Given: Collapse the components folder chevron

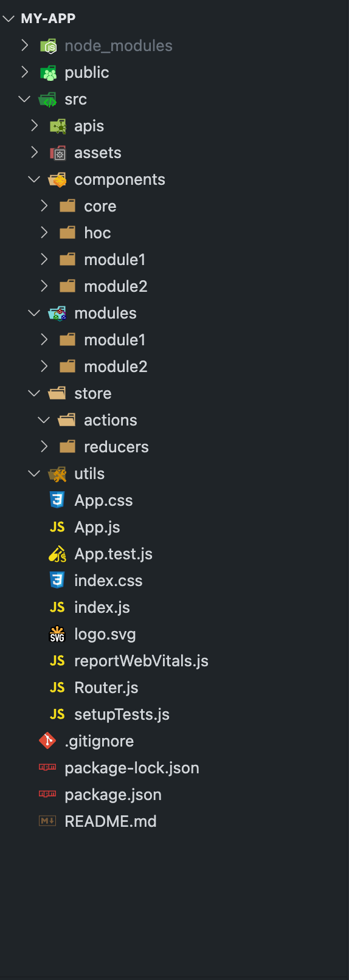Looking at the screenshot, I should [35, 179].
